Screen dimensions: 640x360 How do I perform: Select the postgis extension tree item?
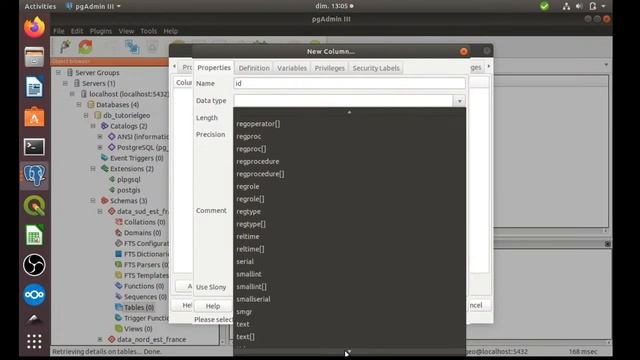pyautogui.click(x=129, y=190)
